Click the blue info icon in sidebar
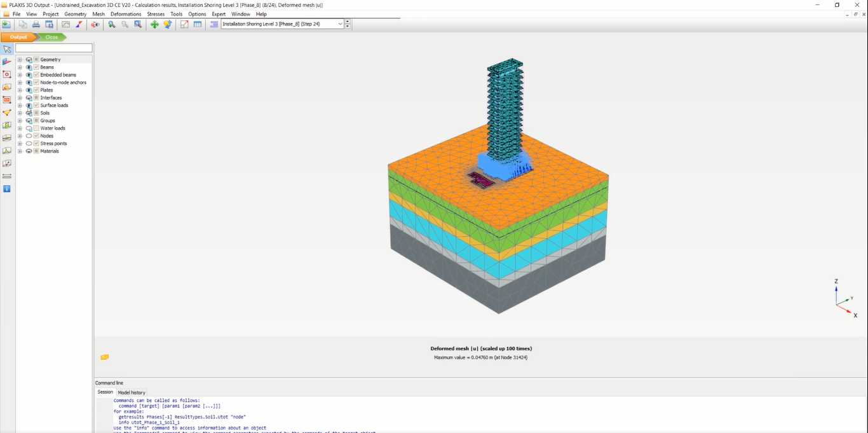The width and height of the screenshot is (868, 433). pyautogui.click(x=7, y=189)
